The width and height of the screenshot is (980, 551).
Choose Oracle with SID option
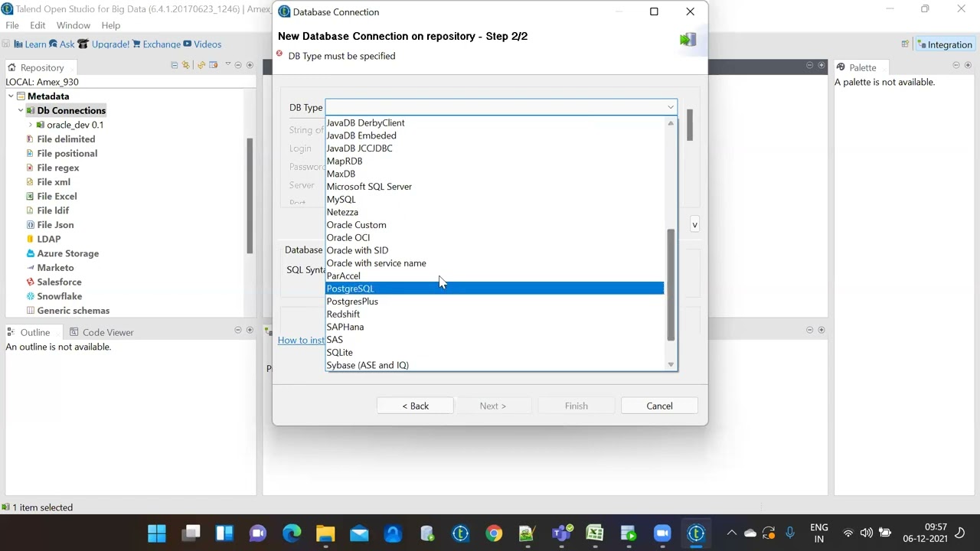click(x=495, y=250)
